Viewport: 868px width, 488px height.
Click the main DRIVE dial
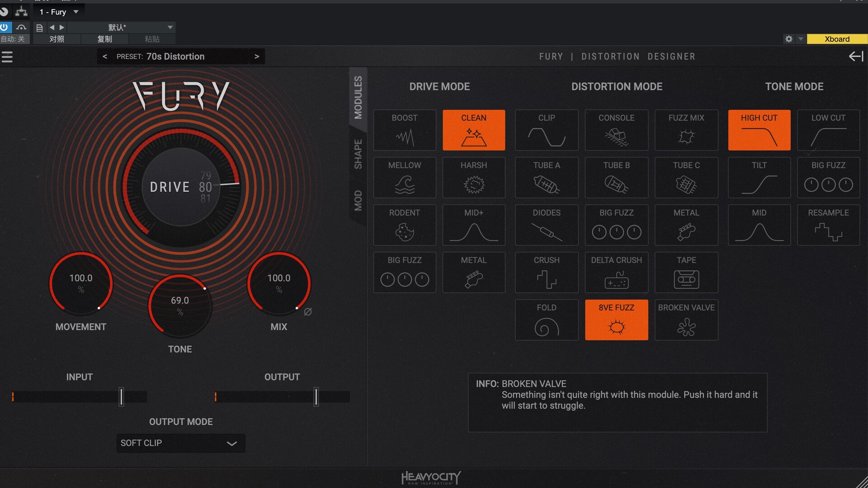[181, 187]
